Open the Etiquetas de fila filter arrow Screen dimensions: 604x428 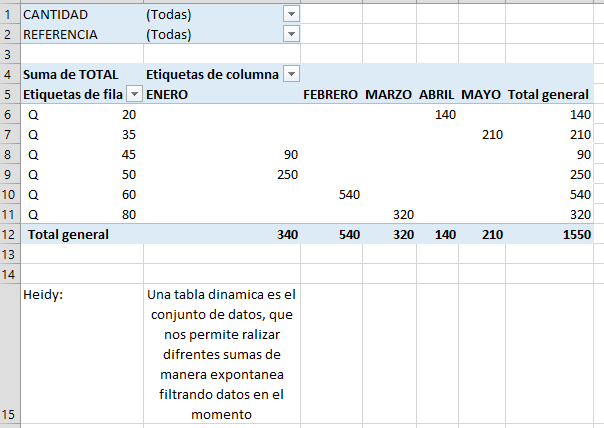click(134, 94)
